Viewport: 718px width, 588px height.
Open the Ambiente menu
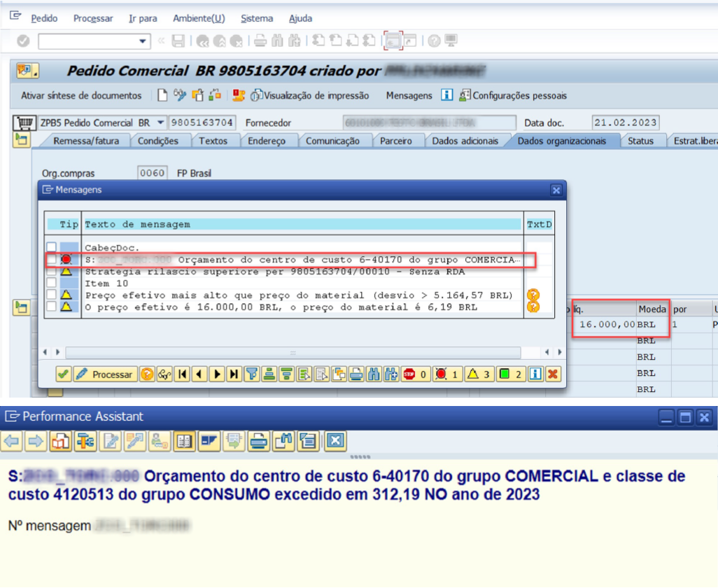click(199, 18)
